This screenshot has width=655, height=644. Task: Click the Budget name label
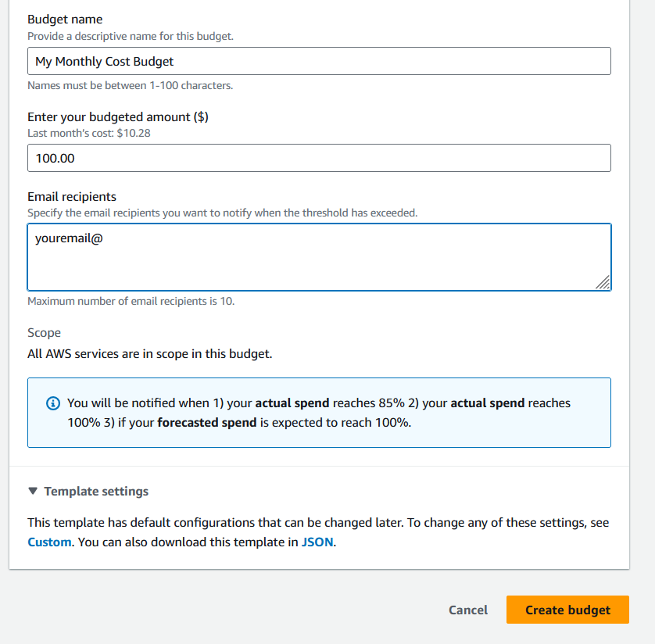click(65, 20)
